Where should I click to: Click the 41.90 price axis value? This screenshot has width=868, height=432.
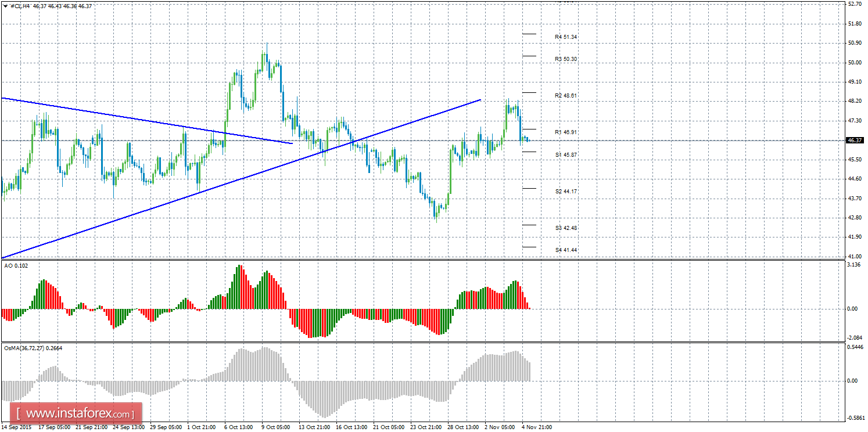(x=854, y=237)
